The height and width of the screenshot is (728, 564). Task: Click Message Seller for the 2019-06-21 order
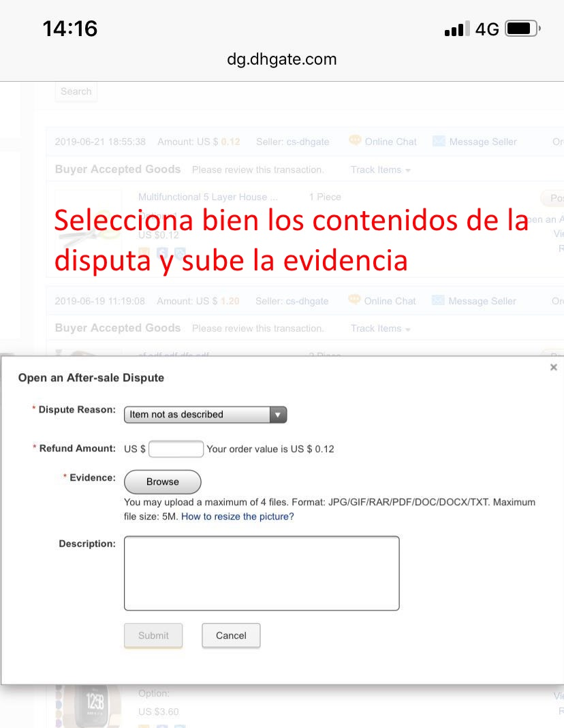483,142
